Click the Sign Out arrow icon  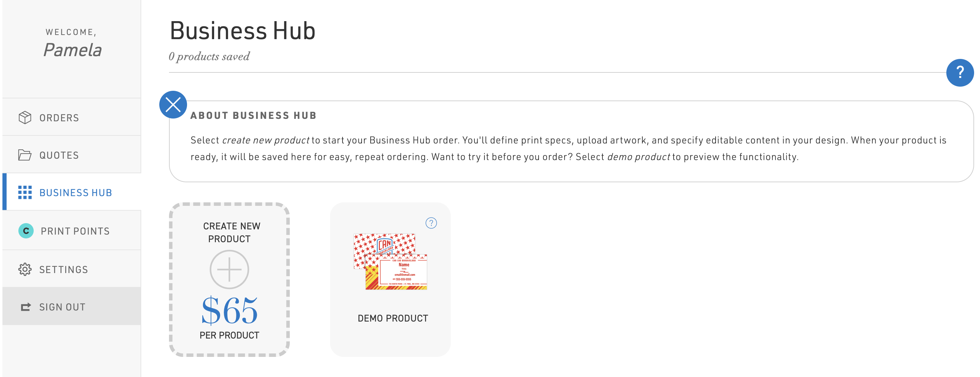click(x=25, y=306)
